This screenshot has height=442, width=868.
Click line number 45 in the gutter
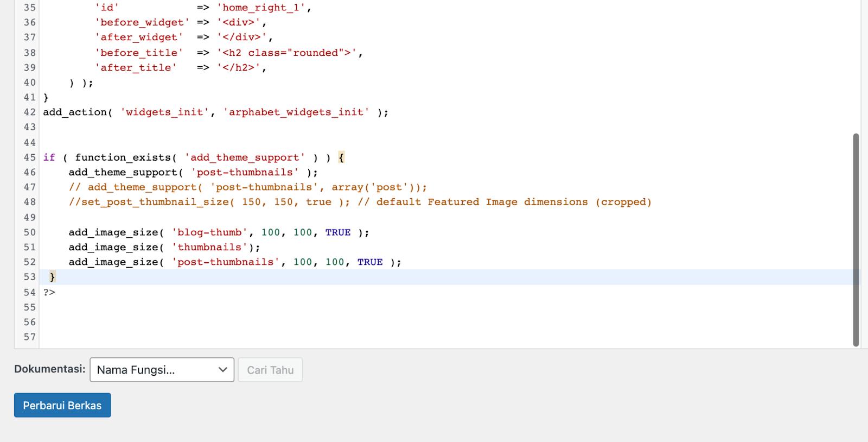tap(29, 157)
